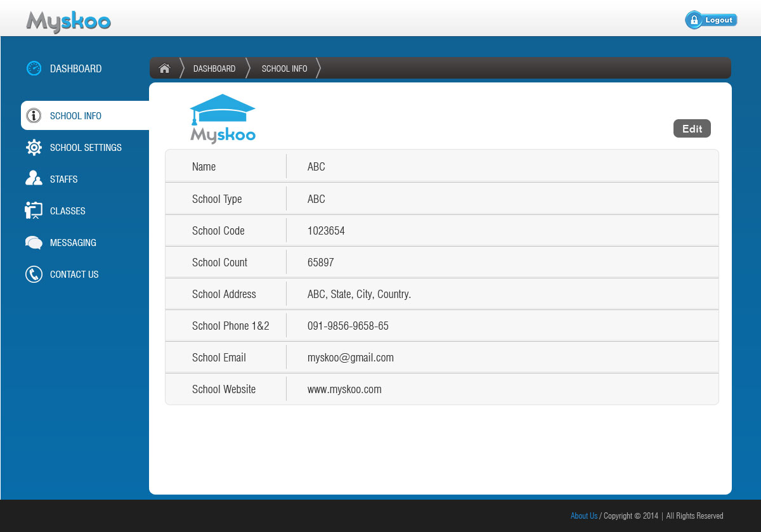Screen dimensions: 761x532
Task: Click the School Website label
Action: tap(224, 389)
